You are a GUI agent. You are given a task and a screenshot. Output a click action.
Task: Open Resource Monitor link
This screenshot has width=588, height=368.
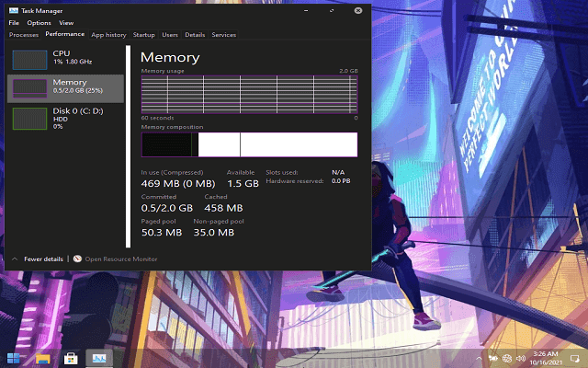point(120,259)
